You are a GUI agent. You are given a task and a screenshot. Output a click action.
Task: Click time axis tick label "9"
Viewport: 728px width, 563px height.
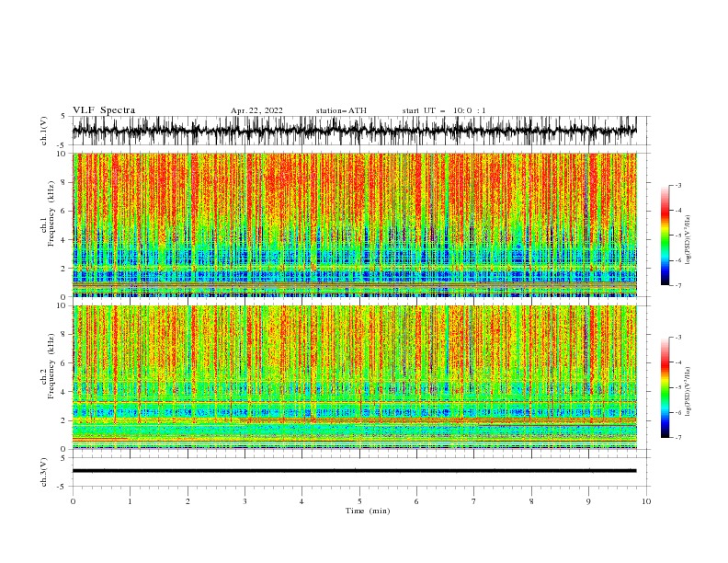[588, 501]
